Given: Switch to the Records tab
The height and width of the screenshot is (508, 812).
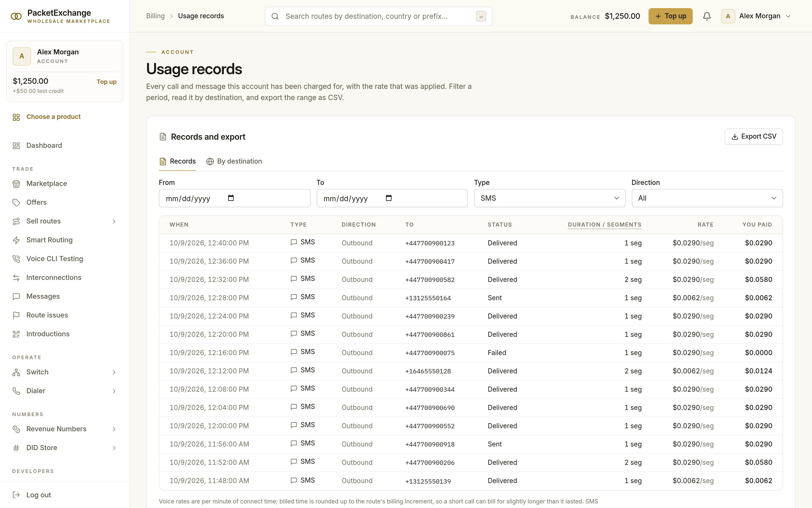Looking at the screenshot, I should point(177,161).
